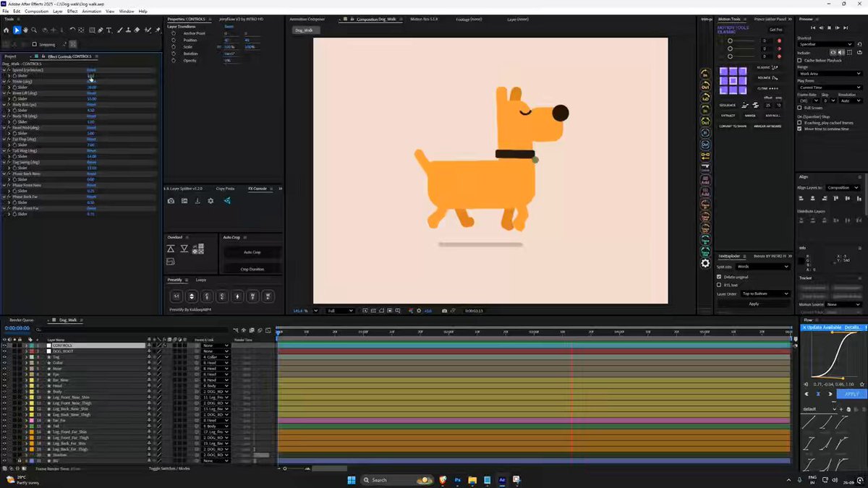The width and height of the screenshot is (868, 488).
Task: Click the Crop Duration button
Action: click(x=252, y=269)
